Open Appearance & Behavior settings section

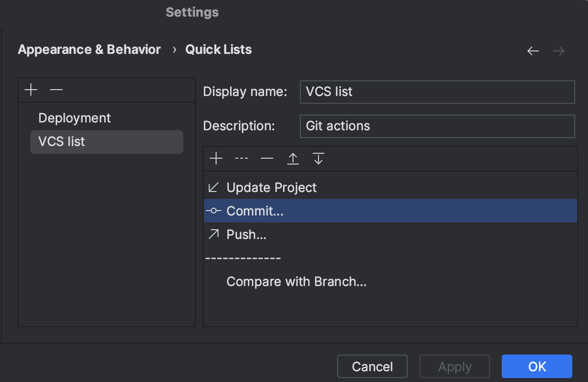tap(89, 49)
